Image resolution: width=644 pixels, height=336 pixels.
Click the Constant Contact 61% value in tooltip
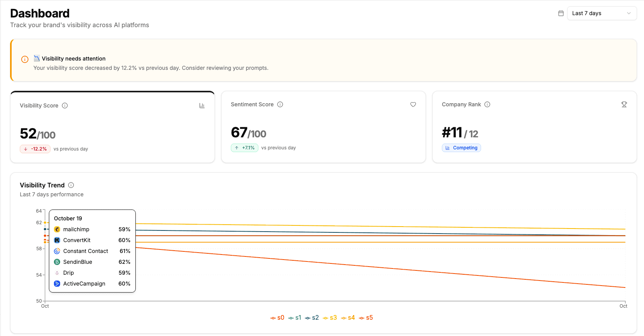pyautogui.click(x=125, y=251)
